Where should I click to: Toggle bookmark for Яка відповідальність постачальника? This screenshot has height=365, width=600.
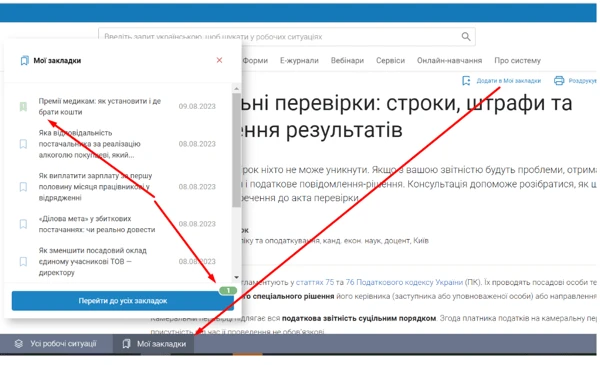coord(23,144)
